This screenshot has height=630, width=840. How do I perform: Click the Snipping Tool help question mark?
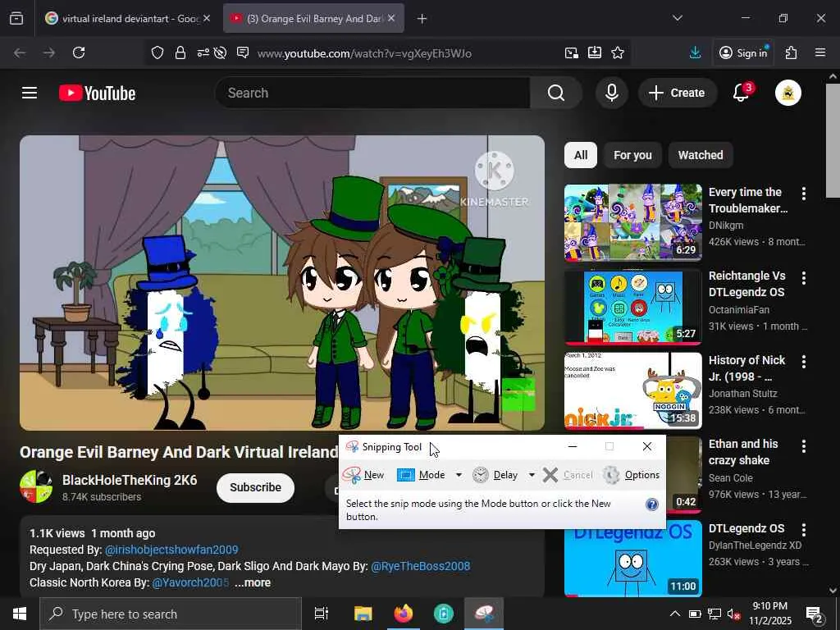pyautogui.click(x=651, y=504)
